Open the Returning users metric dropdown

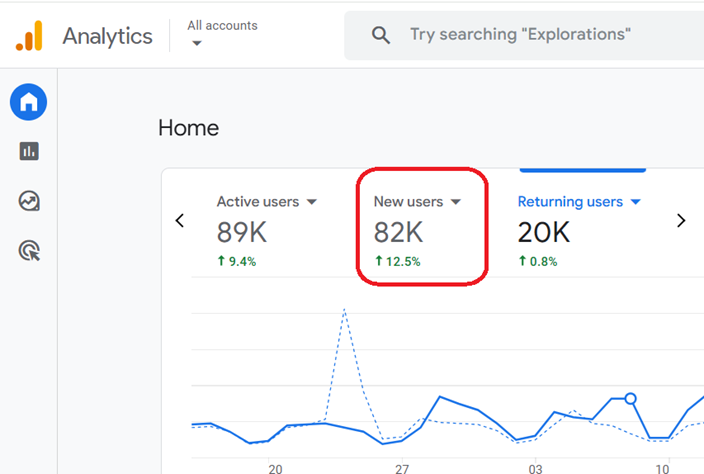635,202
